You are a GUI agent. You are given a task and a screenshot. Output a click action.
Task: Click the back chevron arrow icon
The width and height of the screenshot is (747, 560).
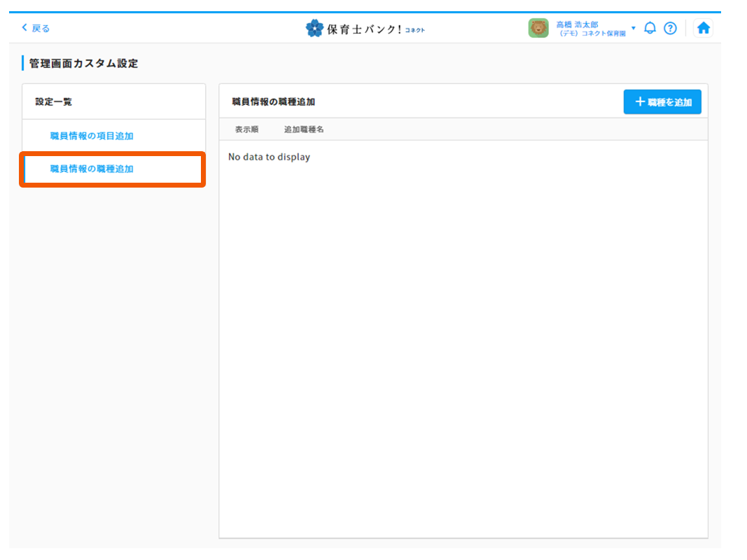25,28
